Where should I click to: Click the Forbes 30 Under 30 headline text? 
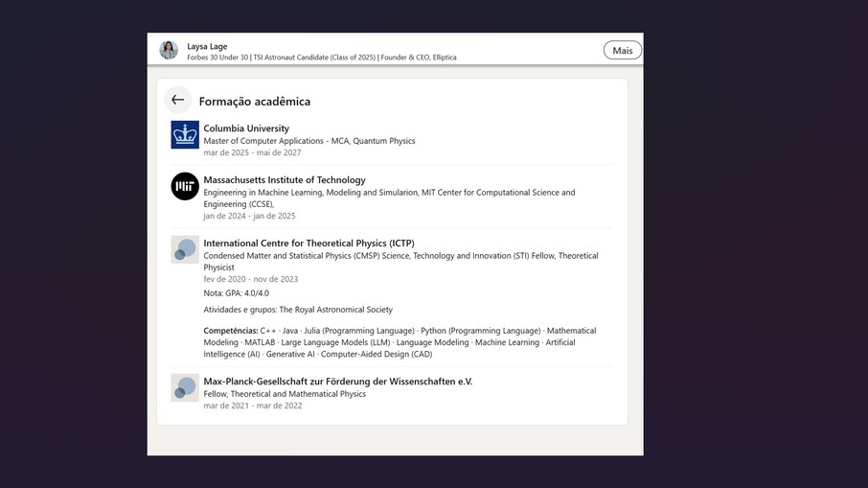322,58
